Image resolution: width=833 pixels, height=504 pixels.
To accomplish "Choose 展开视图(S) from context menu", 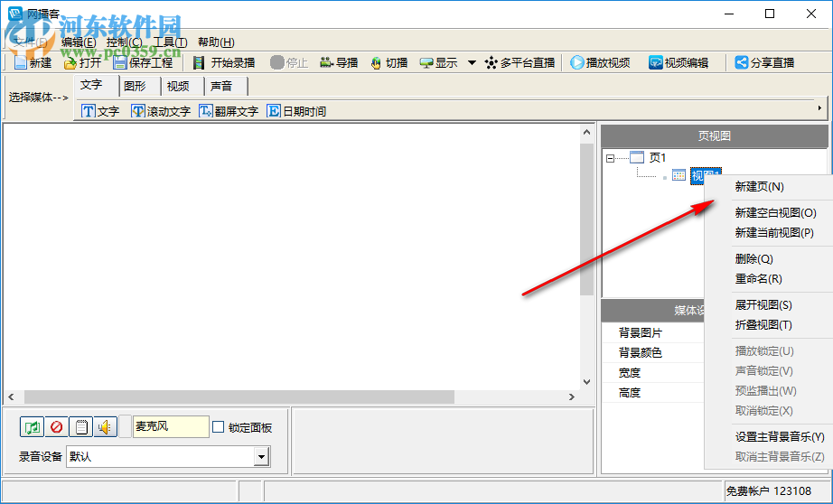I will [x=768, y=305].
